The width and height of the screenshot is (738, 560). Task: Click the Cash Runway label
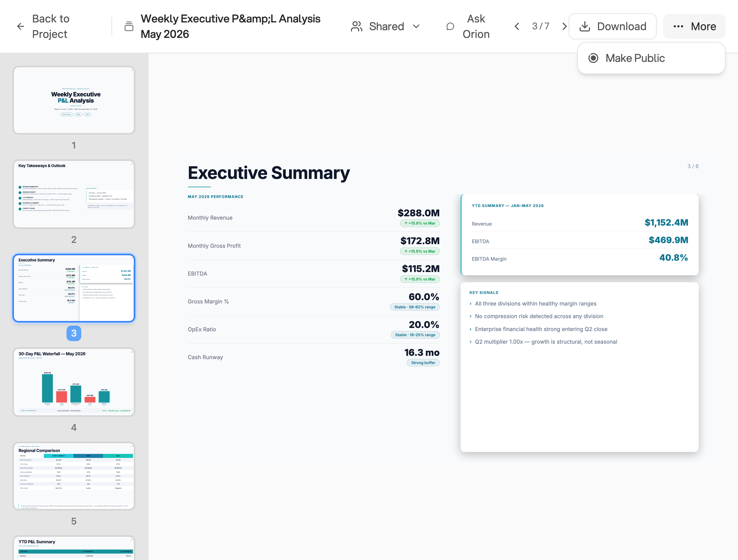pos(205,357)
